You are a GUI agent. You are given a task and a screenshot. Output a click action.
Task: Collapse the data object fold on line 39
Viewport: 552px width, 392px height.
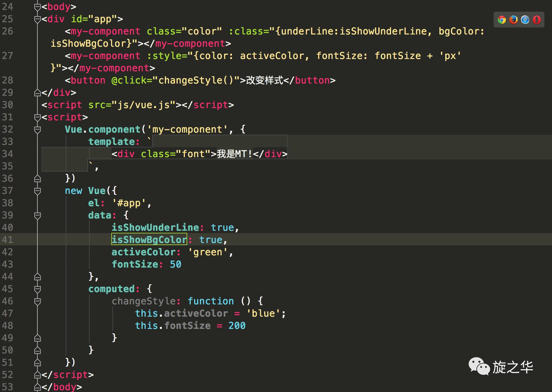(37, 216)
